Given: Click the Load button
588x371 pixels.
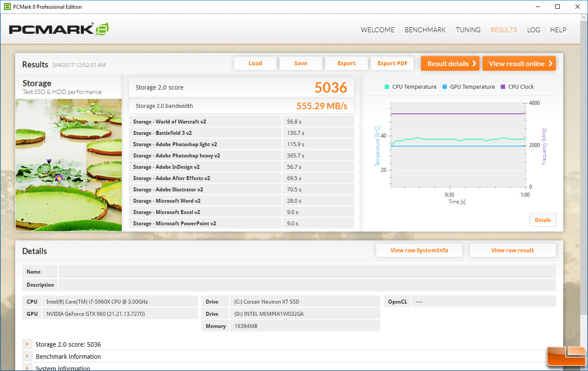Looking at the screenshot, I should coord(255,64).
